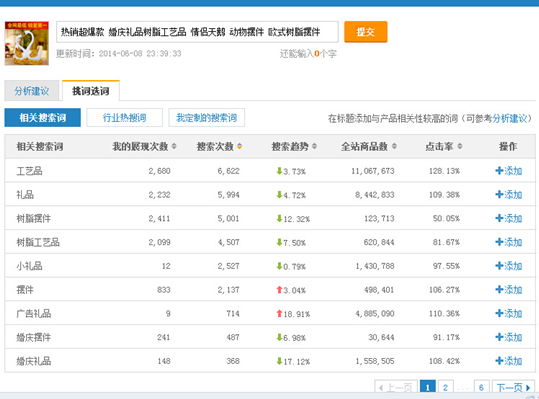Click the swan product thumbnail image
This screenshot has width=539, height=399.
click(x=27, y=43)
